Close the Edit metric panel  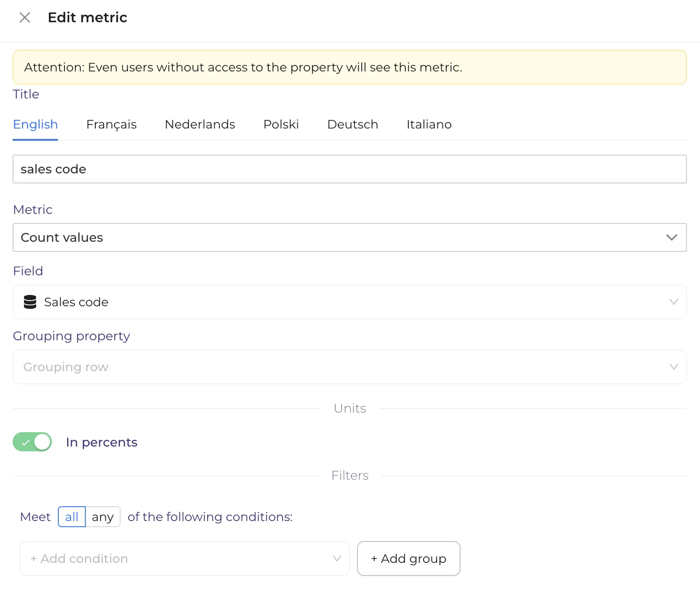click(25, 17)
